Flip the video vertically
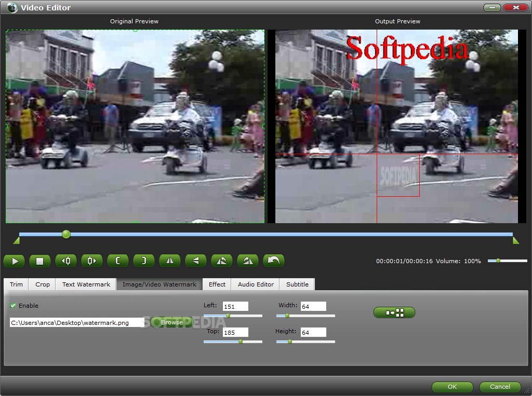The width and height of the screenshot is (532, 396). pyautogui.click(x=196, y=261)
